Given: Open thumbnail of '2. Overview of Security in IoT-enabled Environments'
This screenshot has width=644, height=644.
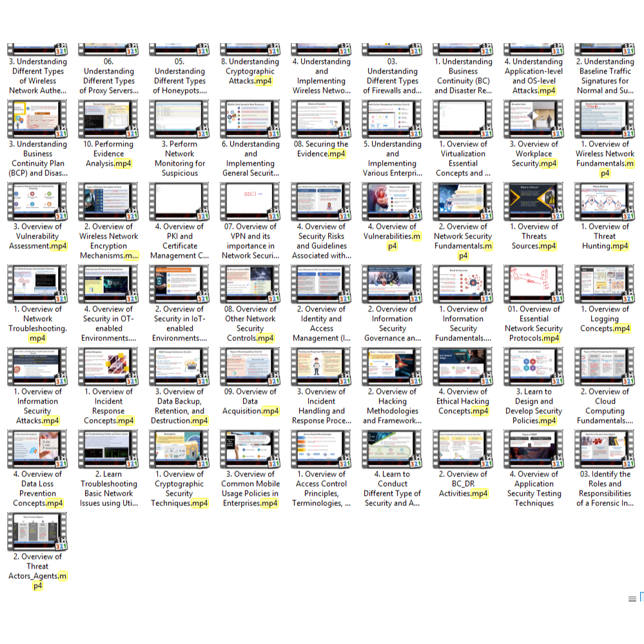Looking at the screenshot, I should pyautogui.click(x=180, y=284).
